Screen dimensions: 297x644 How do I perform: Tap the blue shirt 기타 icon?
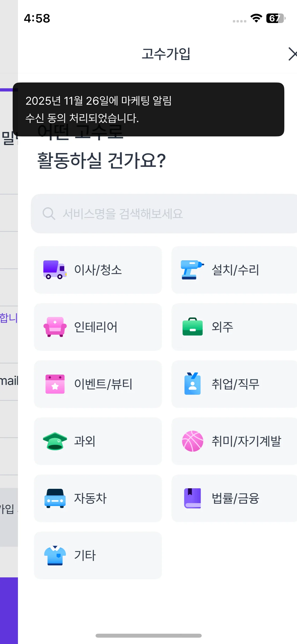point(55,555)
